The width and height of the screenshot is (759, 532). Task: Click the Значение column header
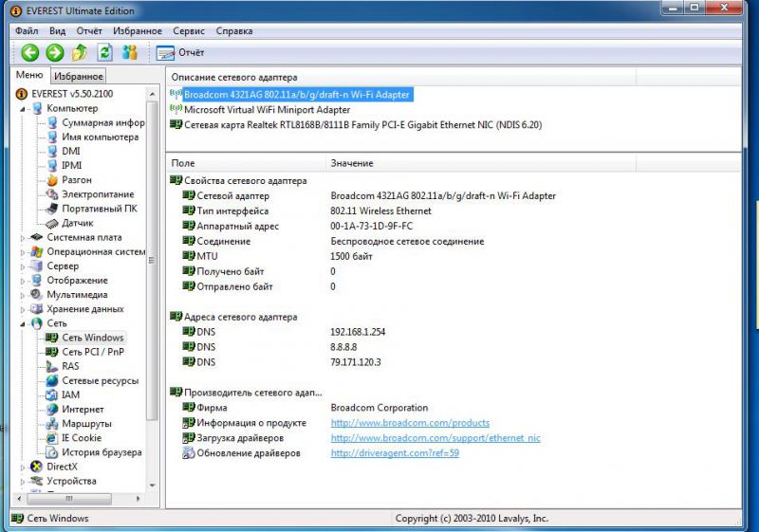[481, 163]
